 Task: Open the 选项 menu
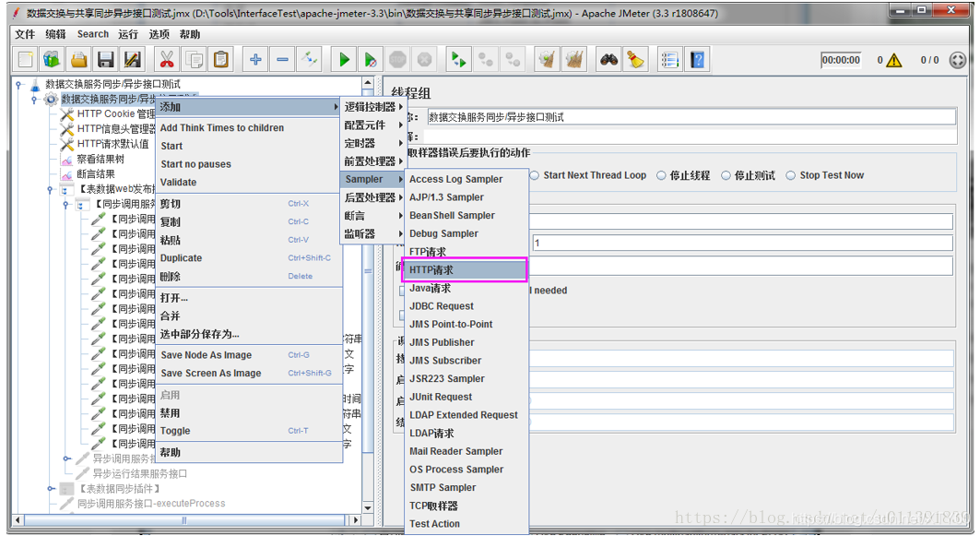coord(159,34)
